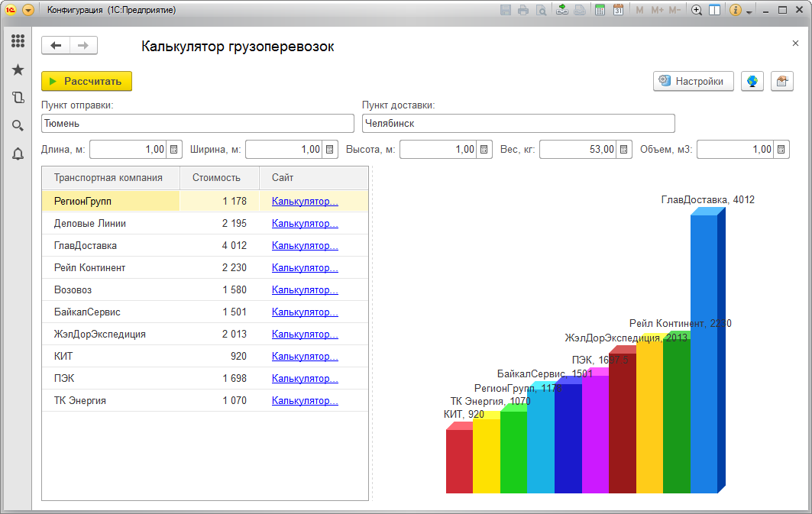This screenshot has height=514, width=812.
Task: Open Калькулятор link for ТК Энергия
Action: tap(305, 401)
